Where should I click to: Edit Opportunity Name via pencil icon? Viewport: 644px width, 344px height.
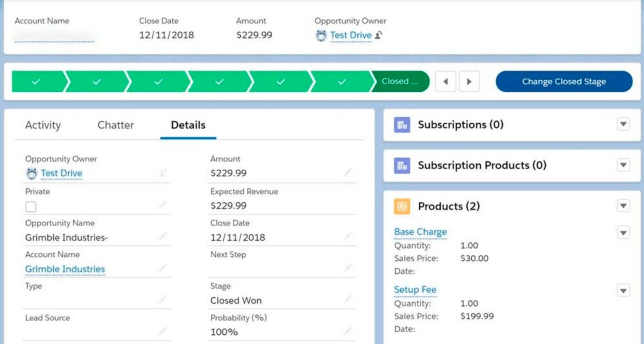click(163, 236)
